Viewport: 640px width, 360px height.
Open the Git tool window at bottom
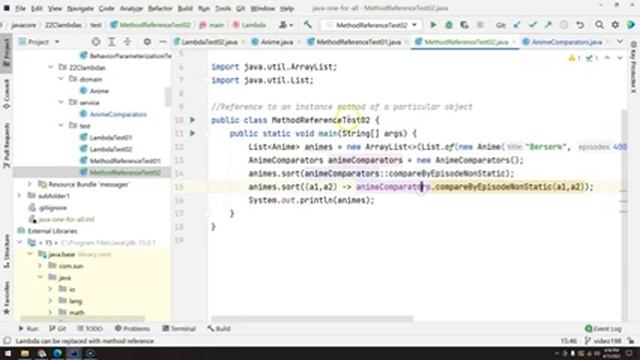point(58,329)
